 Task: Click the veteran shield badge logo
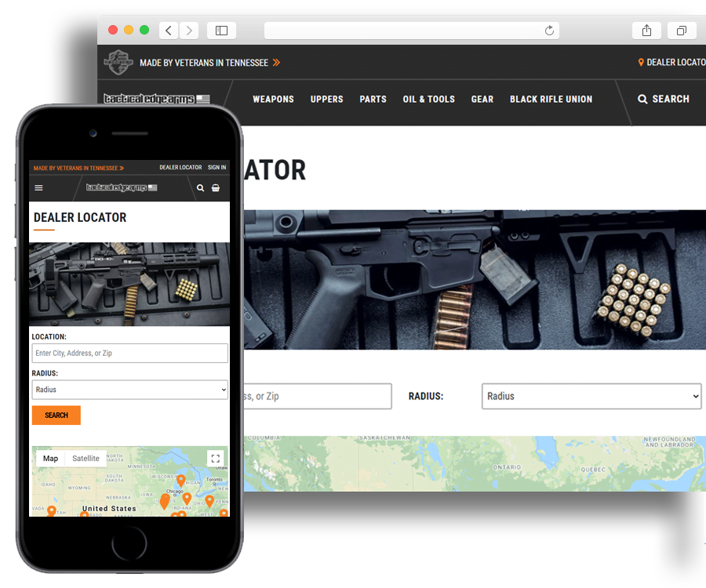click(118, 62)
